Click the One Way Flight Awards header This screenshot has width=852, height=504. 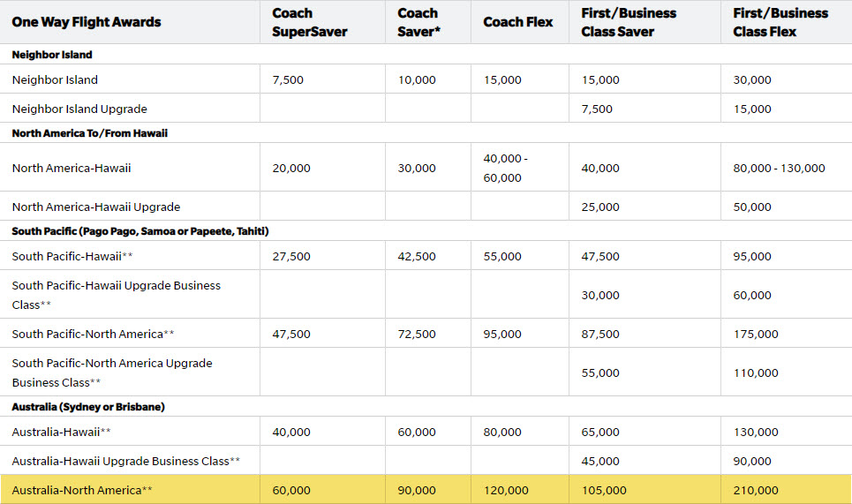click(87, 22)
